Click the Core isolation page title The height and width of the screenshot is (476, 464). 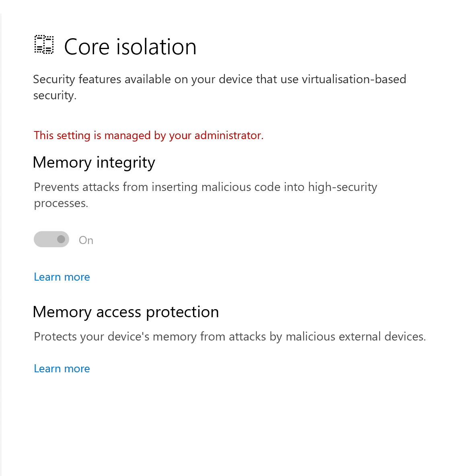click(x=130, y=46)
